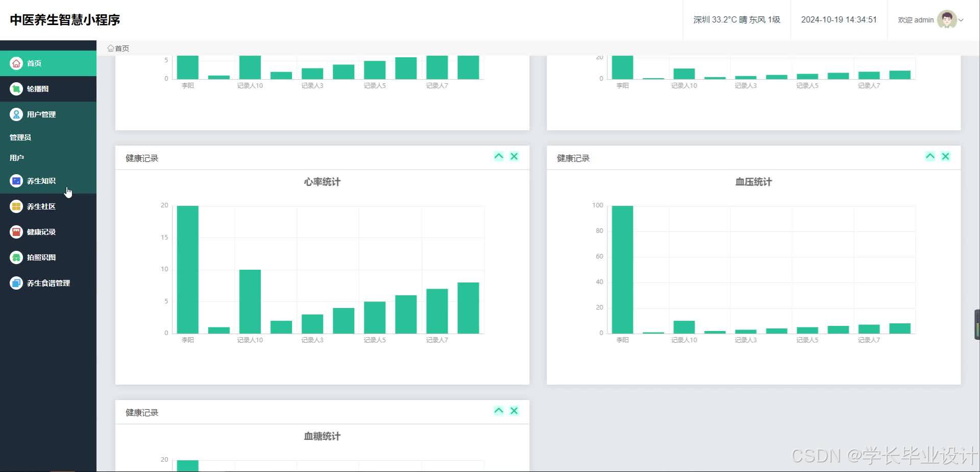Screen dimensions: 980x472
Task: Expand the admin account dropdown arrow
Action: (961, 20)
